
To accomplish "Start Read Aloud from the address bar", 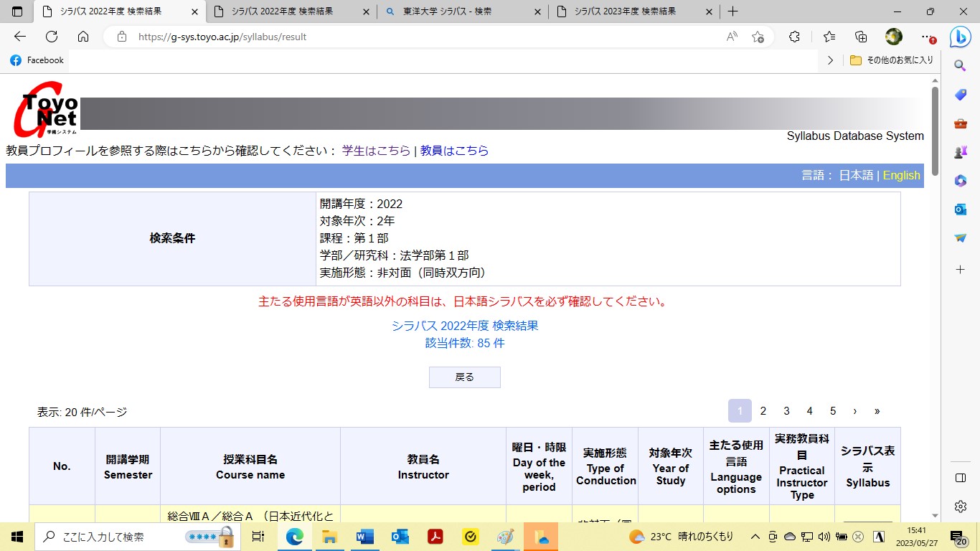I will [x=732, y=37].
